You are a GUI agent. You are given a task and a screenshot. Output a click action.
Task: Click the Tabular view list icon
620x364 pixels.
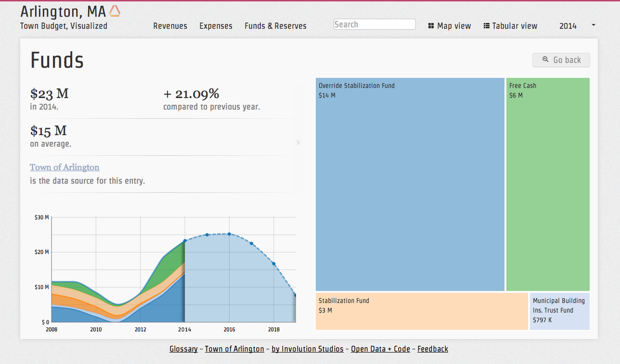[486, 26]
